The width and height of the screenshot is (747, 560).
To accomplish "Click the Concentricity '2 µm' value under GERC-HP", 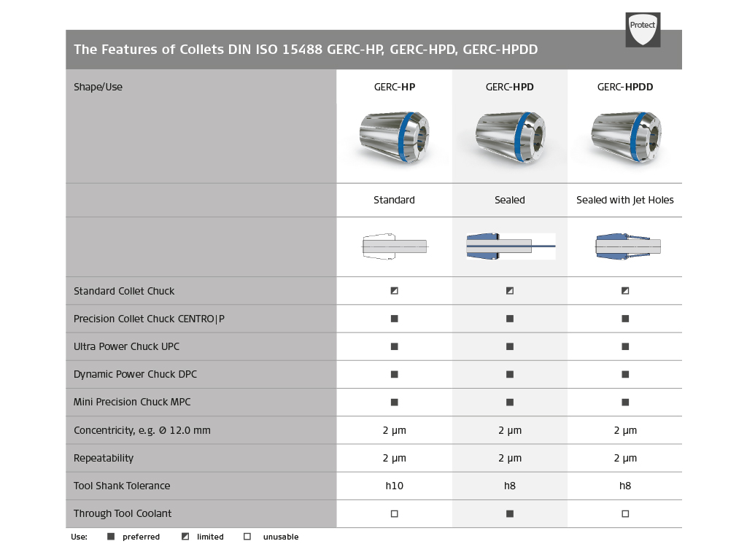I will click(395, 430).
